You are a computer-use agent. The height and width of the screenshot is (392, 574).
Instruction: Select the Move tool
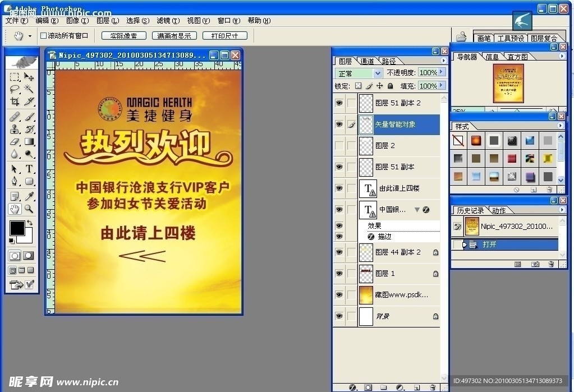coord(29,76)
